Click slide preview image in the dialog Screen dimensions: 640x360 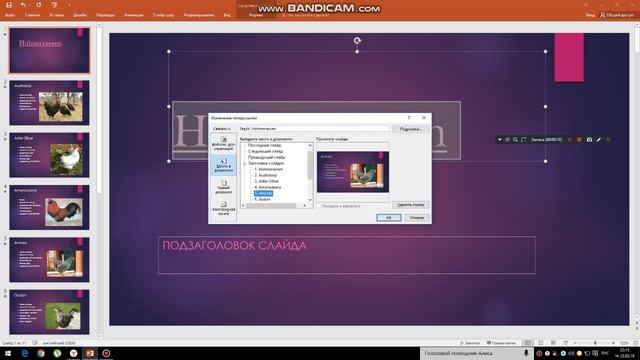[x=353, y=172]
